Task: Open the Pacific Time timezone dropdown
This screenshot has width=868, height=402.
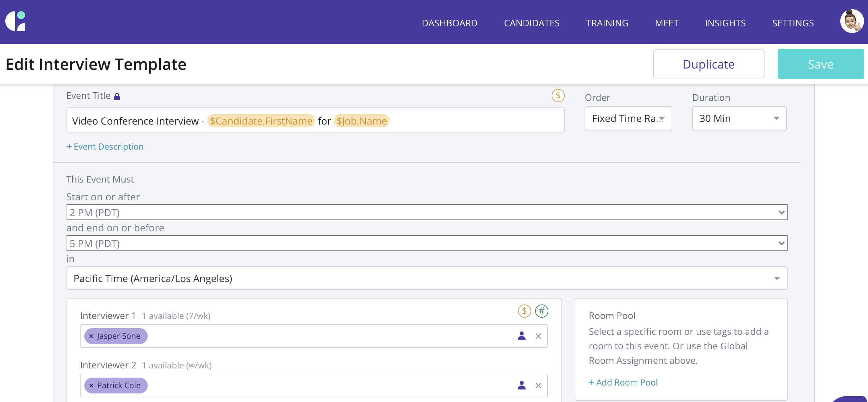Action: click(x=427, y=278)
